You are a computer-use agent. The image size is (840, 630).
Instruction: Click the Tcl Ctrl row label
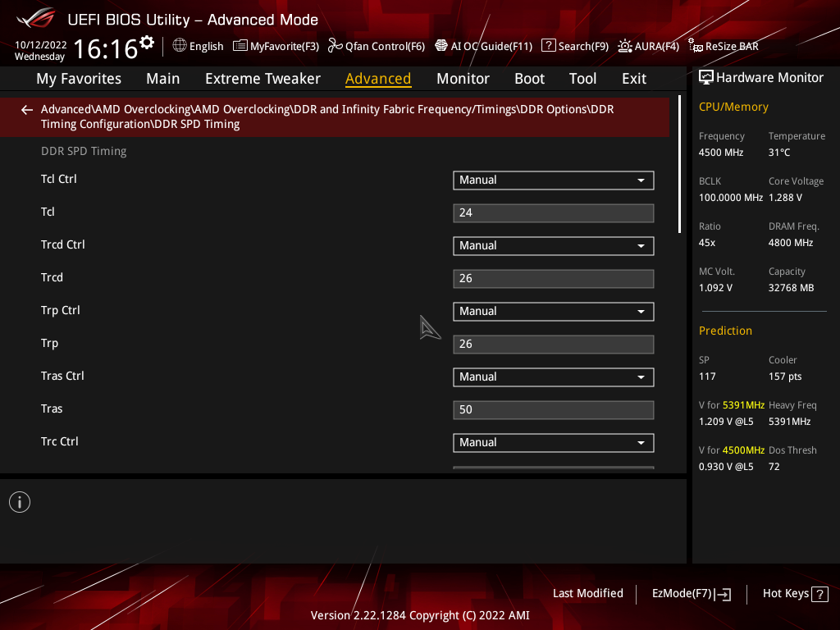[x=59, y=179]
